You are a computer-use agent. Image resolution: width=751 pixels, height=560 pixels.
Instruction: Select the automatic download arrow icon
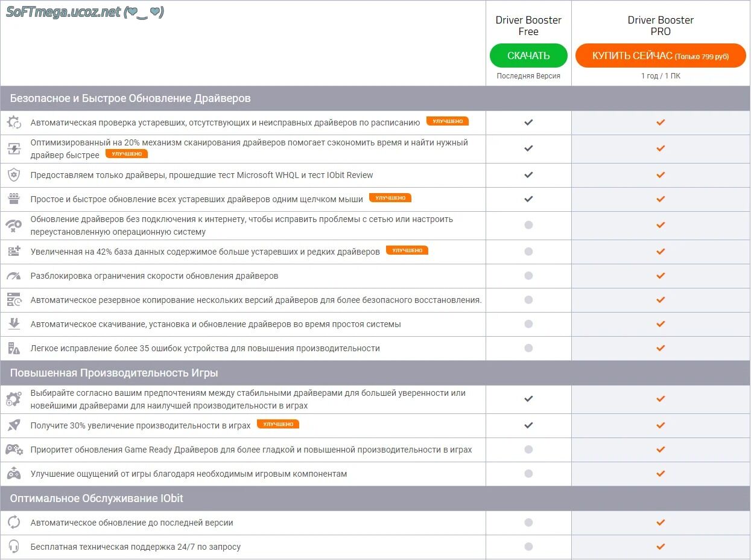(14, 324)
